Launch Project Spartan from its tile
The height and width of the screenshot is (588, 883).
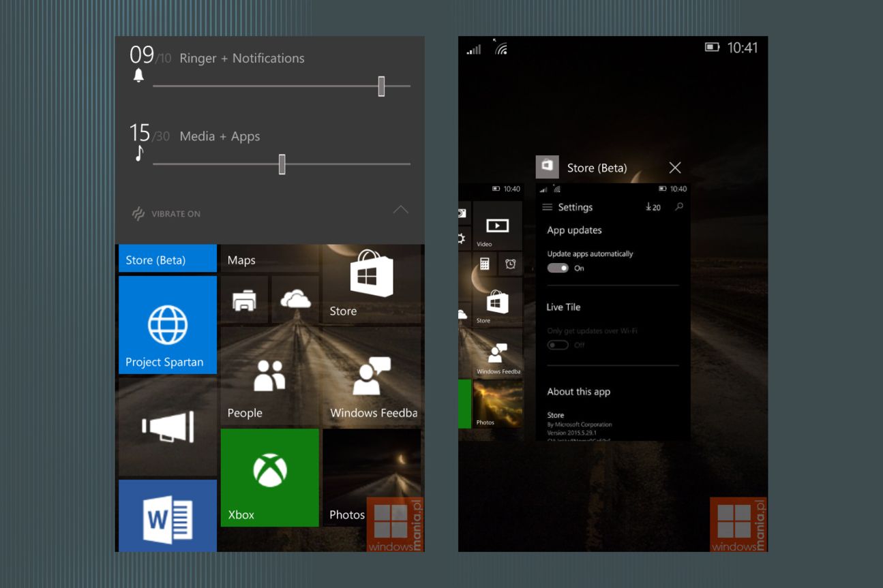[167, 325]
